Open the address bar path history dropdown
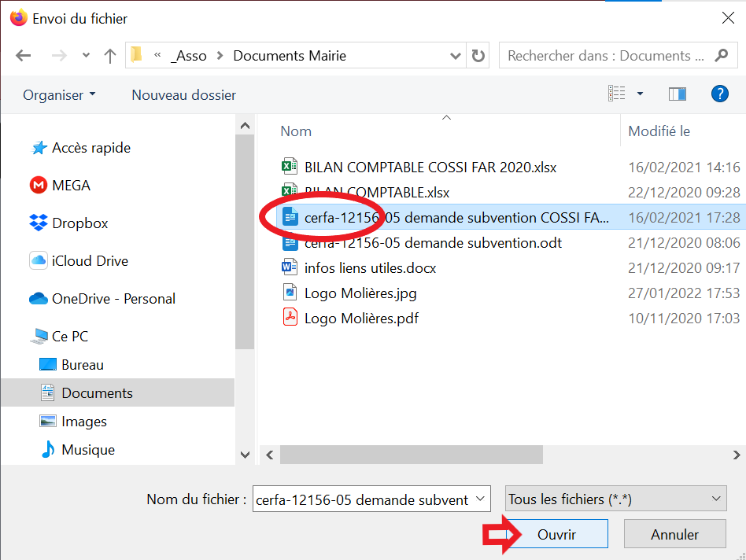The width and height of the screenshot is (746, 560). pyautogui.click(x=455, y=56)
